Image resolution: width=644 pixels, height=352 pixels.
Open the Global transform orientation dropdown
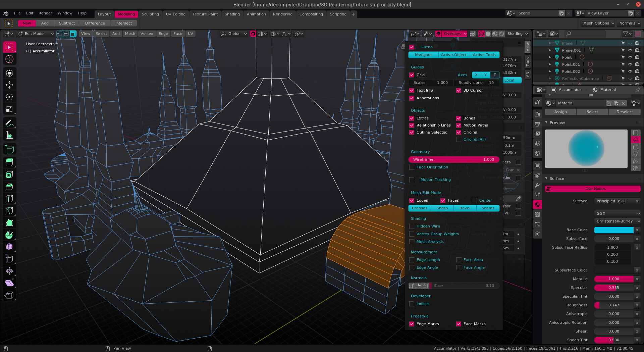(x=234, y=34)
